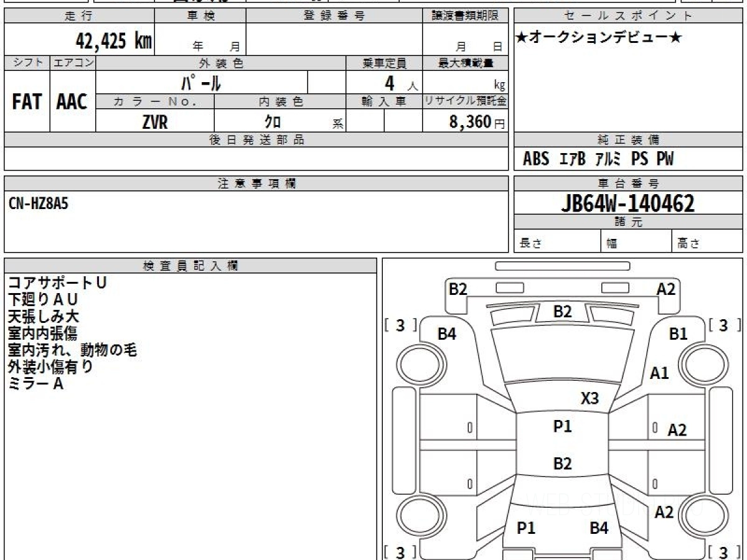Select the 幅 dimension cell

click(x=636, y=241)
